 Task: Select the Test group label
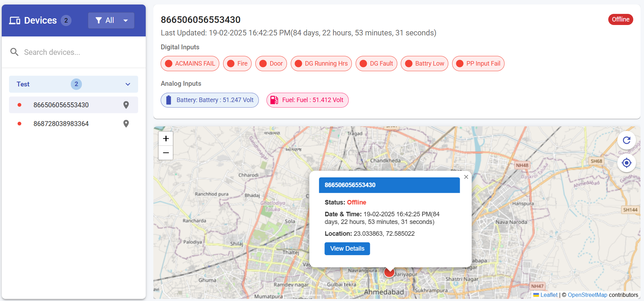click(x=23, y=84)
